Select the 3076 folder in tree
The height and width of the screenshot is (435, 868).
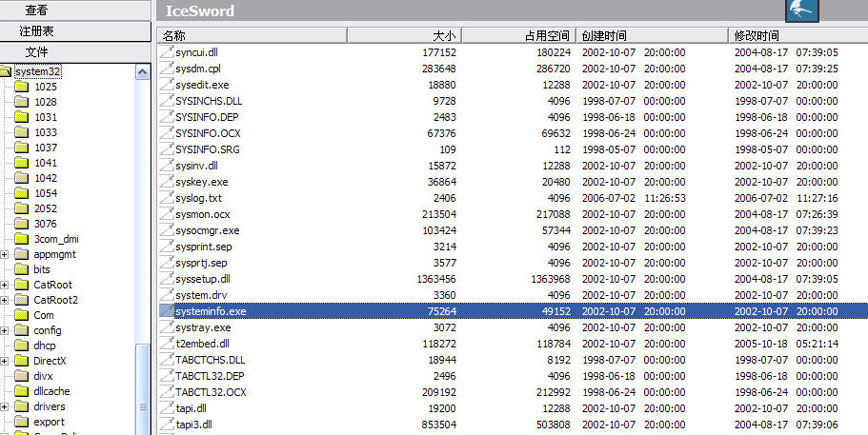46,224
